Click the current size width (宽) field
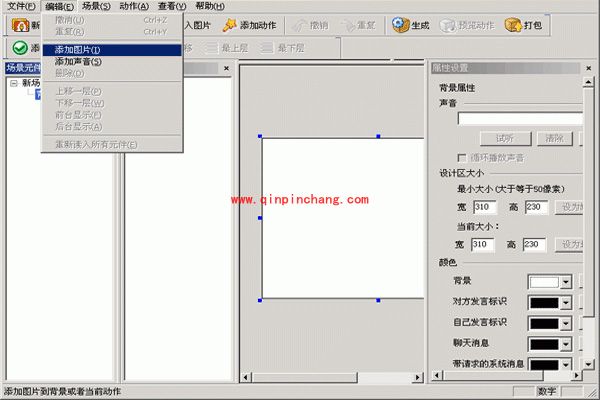This screenshot has height=400, width=600. coord(483,244)
